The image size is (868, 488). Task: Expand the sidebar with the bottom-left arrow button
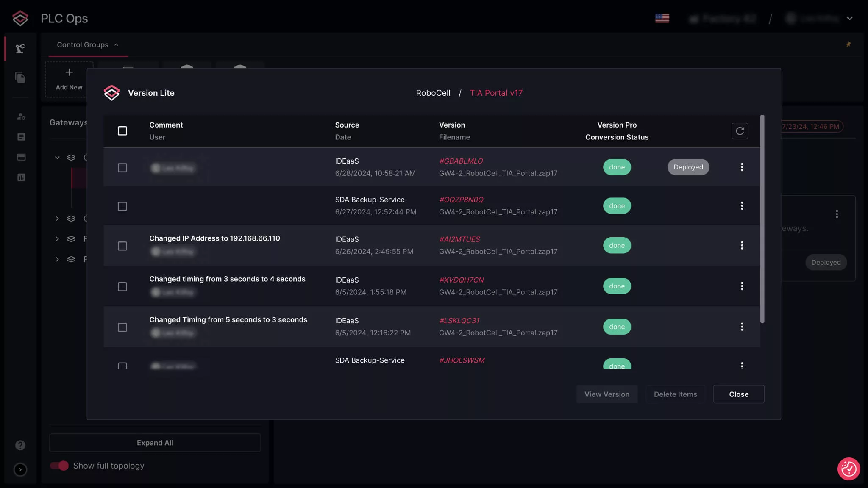coord(20,470)
